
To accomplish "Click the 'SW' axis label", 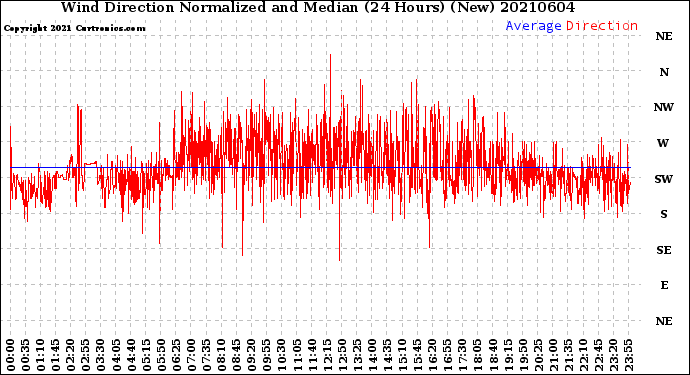I will click(x=664, y=179).
